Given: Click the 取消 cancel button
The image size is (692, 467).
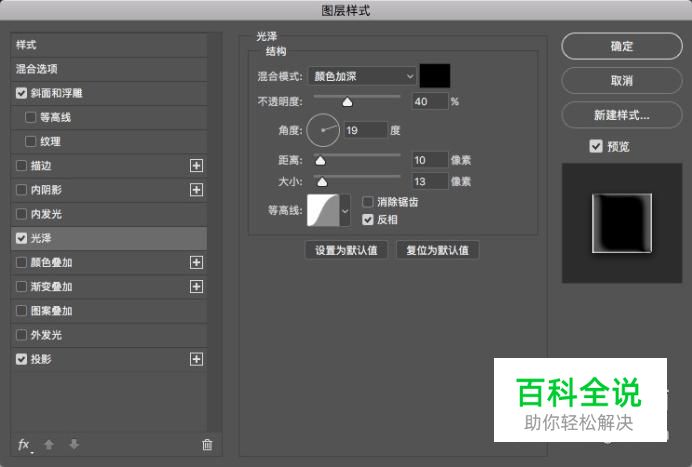Looking at the screenshot, I should coord(622,80).
